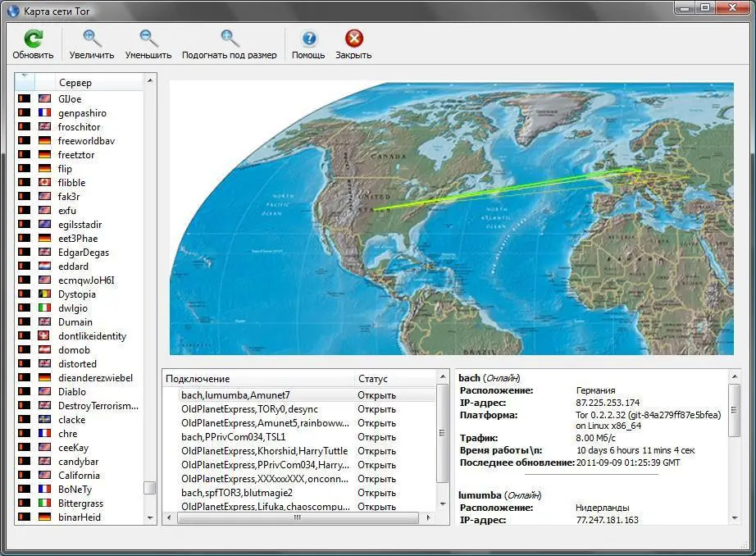The width and height of the screenshot is (756, 556).
Task: Click the server list scroll down arrow
Action: point(150,518)
